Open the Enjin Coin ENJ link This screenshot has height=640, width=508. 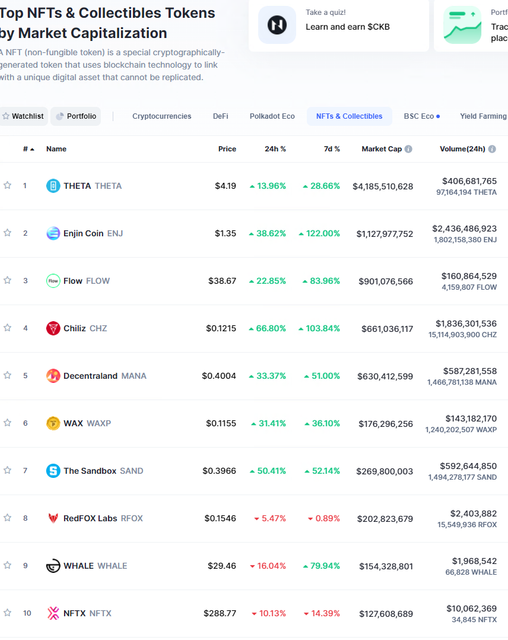point(93,233)
